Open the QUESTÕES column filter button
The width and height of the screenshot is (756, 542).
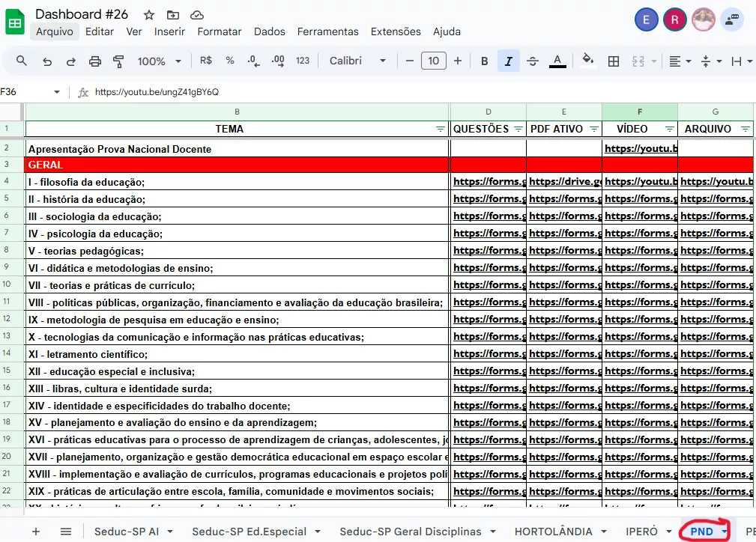pos(518,130)
